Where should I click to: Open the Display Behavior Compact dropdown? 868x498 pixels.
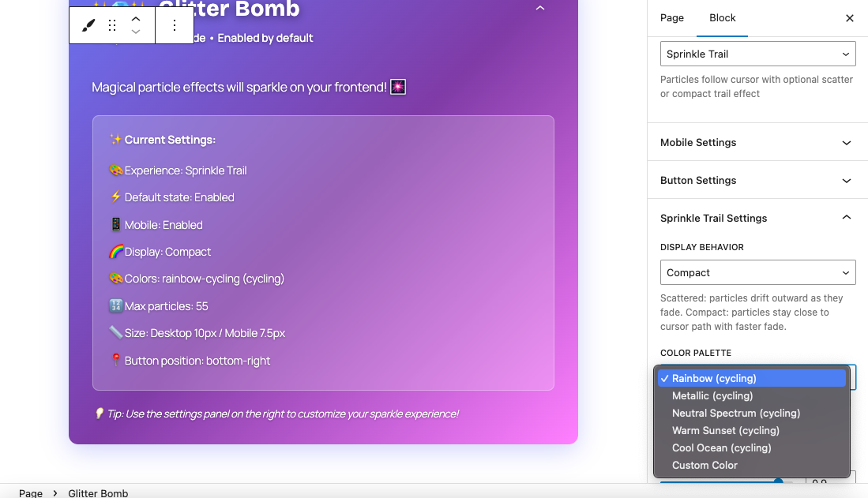click(757, 272)
